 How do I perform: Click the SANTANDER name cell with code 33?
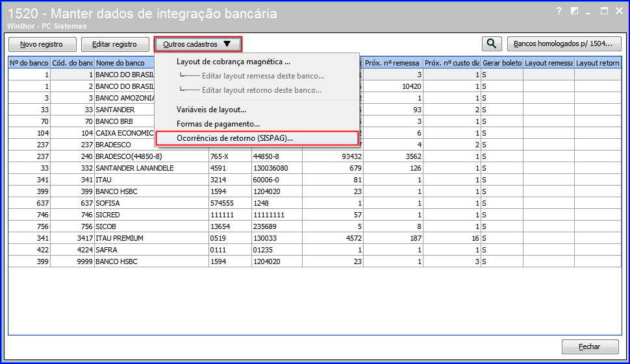click(125, 110)
